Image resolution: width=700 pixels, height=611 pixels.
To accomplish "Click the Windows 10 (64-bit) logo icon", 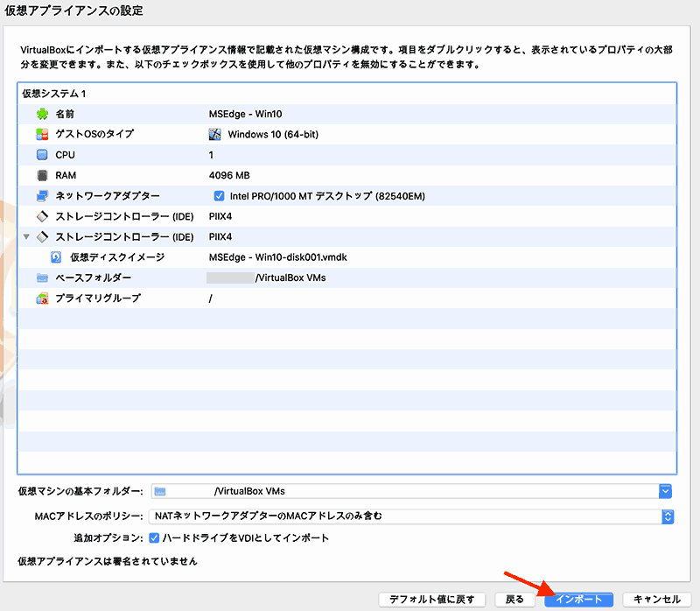I will pos(215,135).
